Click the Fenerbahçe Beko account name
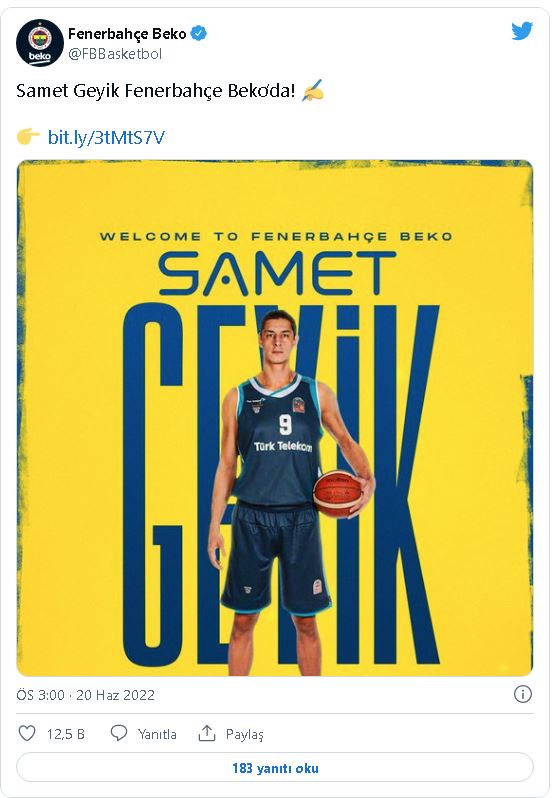The image size is (556, 798). (127, 34)
